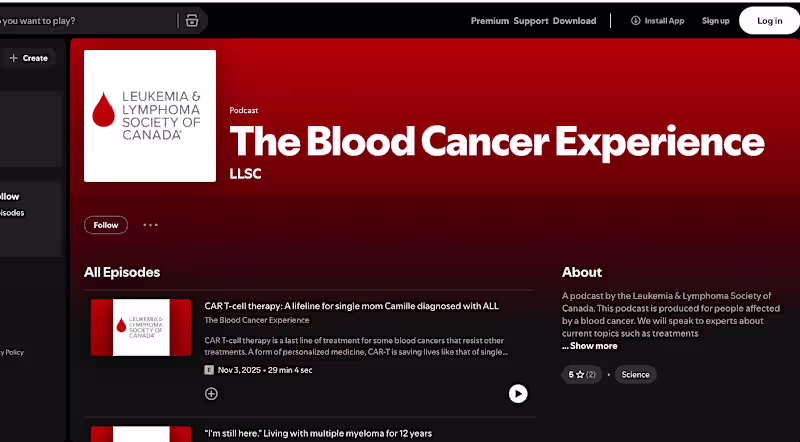800x442 pixels.
Task: Open the Science category chip
Action: (635, 375)
